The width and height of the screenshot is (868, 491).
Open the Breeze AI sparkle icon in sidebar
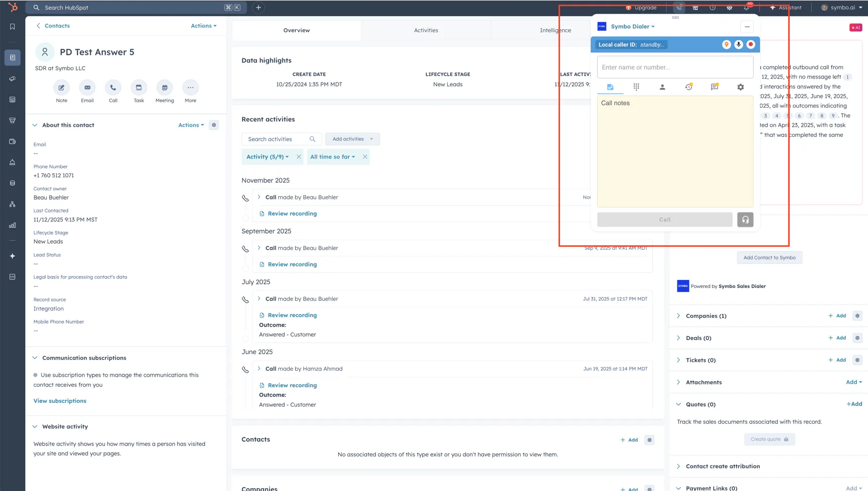pyautogui.click(x=13, y=256)
